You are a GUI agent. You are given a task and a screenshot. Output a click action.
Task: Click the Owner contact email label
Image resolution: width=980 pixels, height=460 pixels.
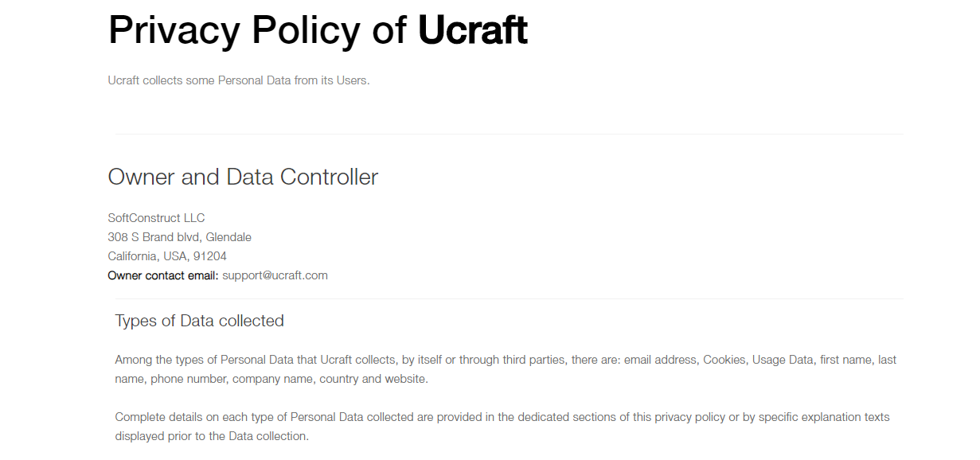pos(163,275)
